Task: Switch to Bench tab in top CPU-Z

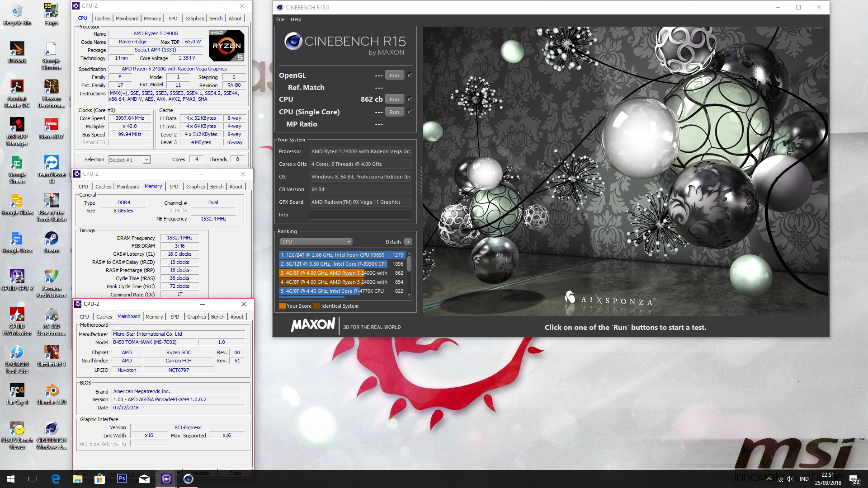Action: pos(216,19)
